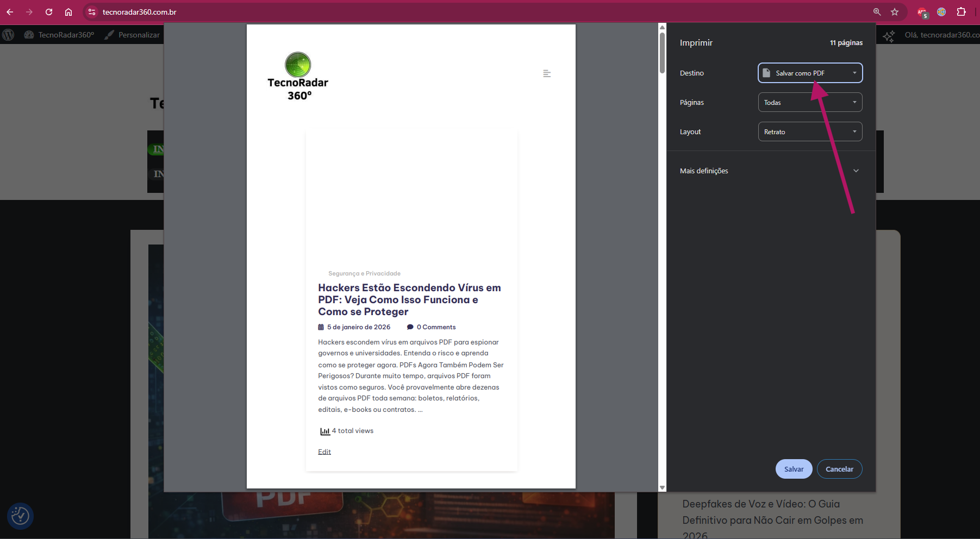The width and height of the screenshot is (980, 539).
Task: Click the print preview scrollbar down arrow
Action: tap(662, 487)
